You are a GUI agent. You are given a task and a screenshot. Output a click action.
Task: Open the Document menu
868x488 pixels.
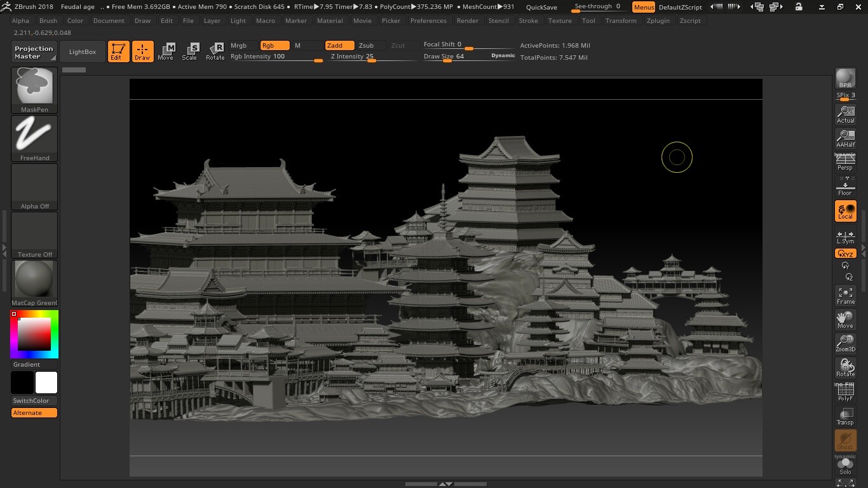[109, 20]
